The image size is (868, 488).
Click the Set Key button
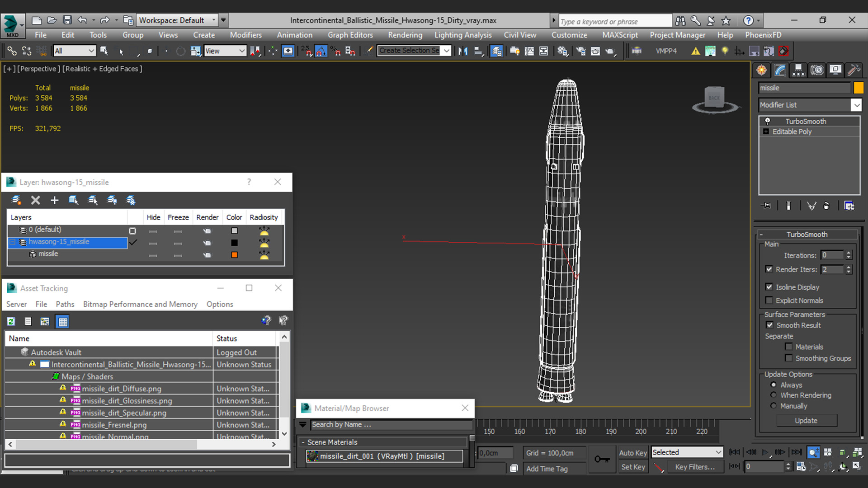pyautogui.click(x=632, y=467)
